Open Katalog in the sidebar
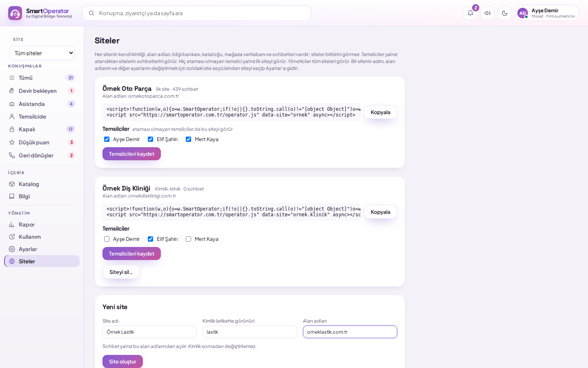This screenshot has width=588, height=368. (42, 184)
